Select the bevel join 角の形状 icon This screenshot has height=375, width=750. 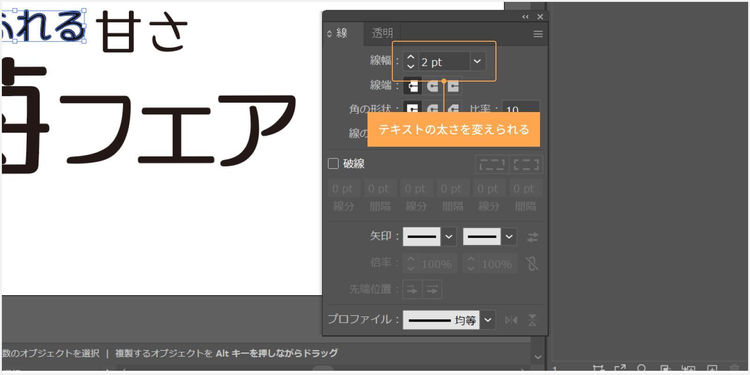(453, 108)
